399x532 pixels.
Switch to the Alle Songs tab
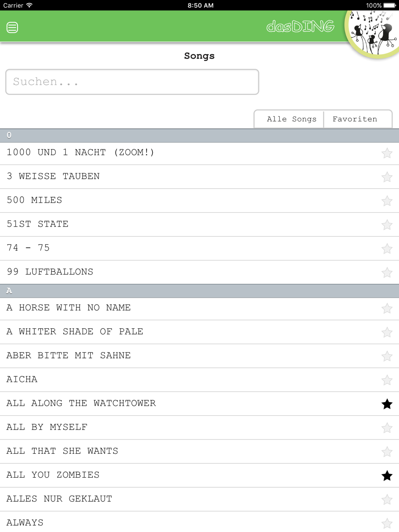pyautogui.click(x=291, y=119)
